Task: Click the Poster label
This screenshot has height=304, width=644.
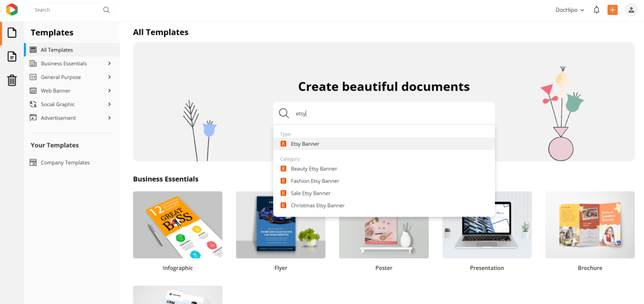Action: pyautogui.click(x=384, y=268)
